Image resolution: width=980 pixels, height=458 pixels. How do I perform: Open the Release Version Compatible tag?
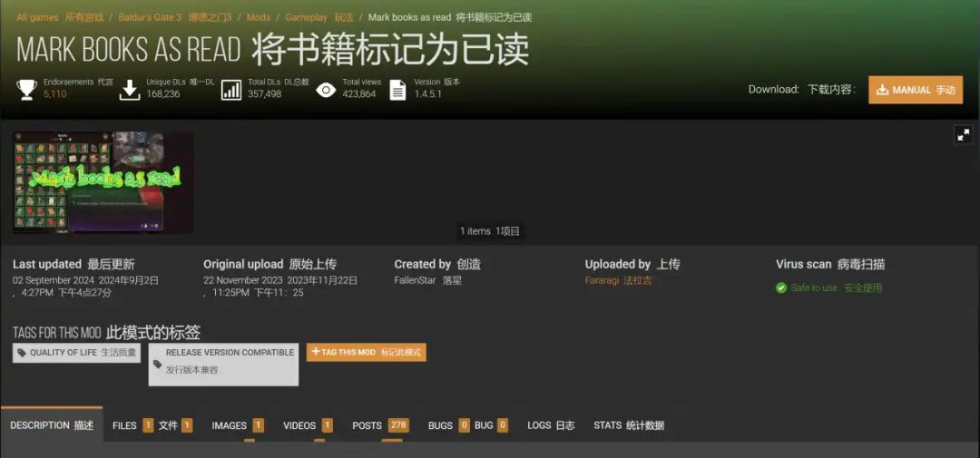pos(223,365)
